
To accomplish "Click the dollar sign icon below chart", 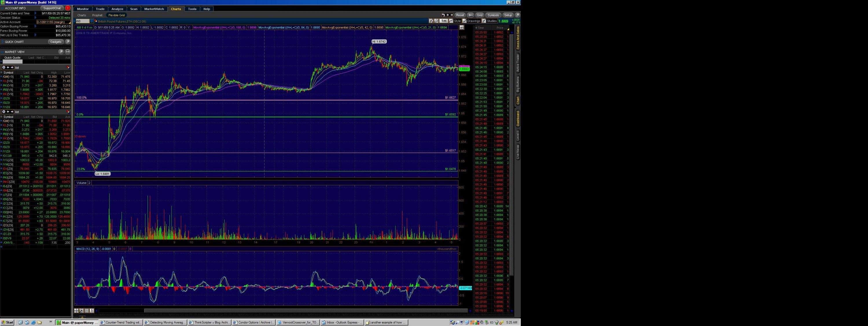I will 92,310.
